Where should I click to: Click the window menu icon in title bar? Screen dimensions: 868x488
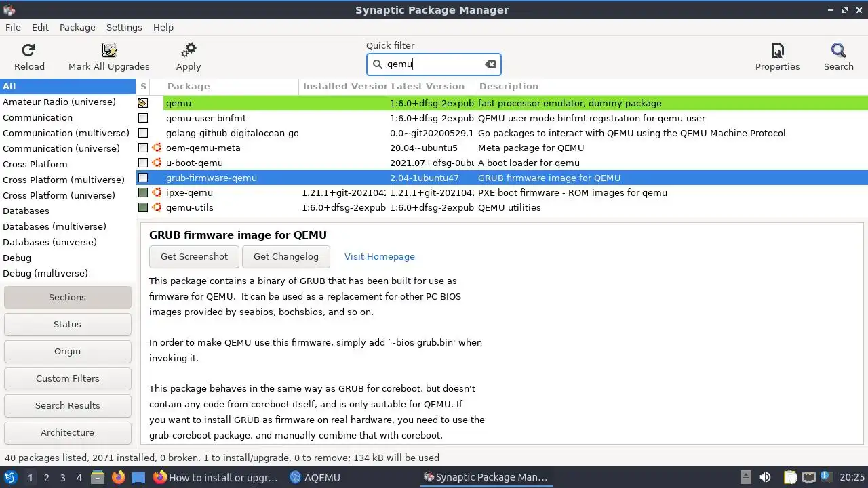(9, 9)
